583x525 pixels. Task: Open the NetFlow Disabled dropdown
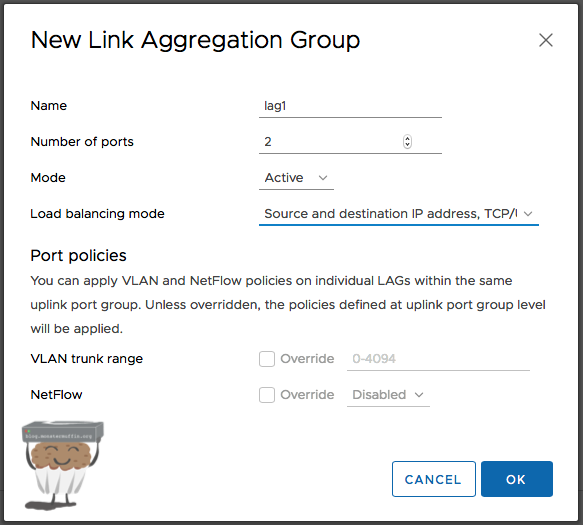pyautogui.click(x=388, y=395)
